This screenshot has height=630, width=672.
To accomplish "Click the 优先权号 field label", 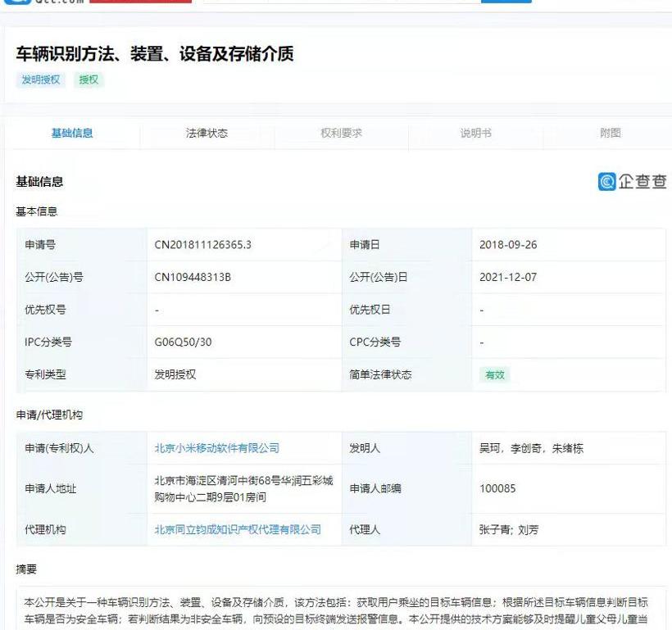I will pyautogui.click(x=45, y=310).
